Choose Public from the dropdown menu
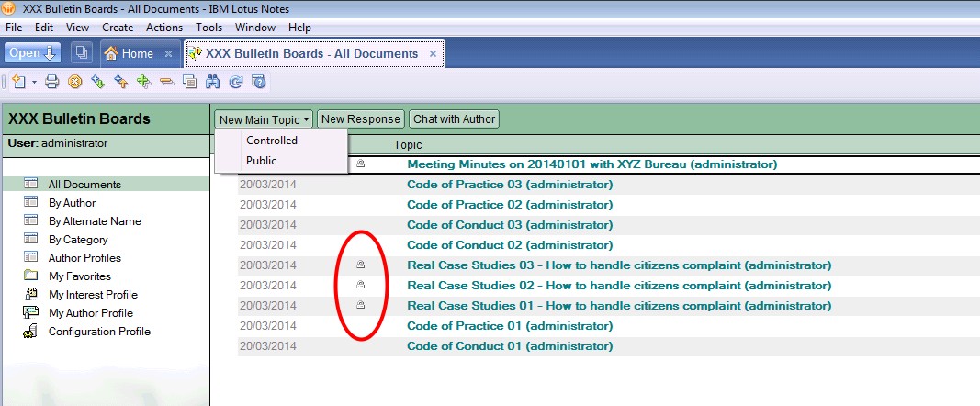Screen dimensions: 980x406 (x=261, y=161)
